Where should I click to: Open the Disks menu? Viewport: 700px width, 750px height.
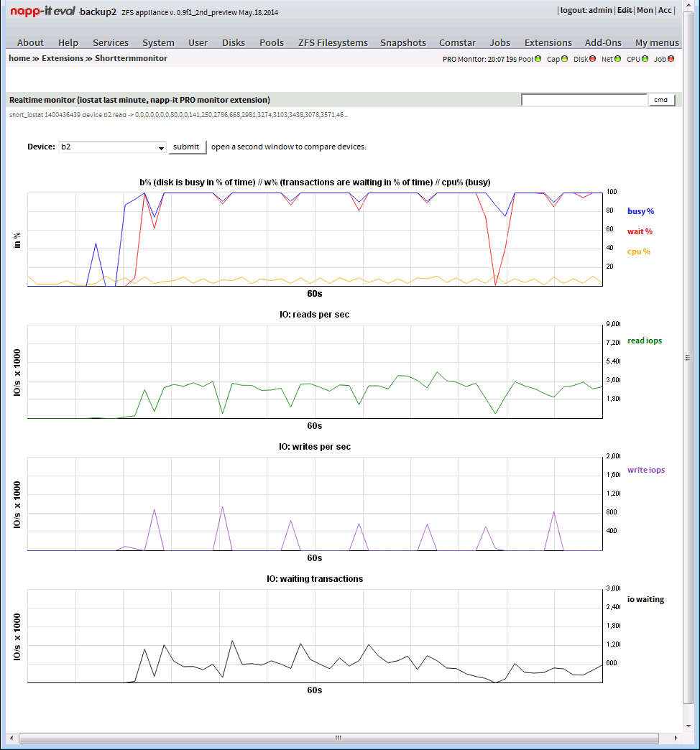(x=234, y=42)
